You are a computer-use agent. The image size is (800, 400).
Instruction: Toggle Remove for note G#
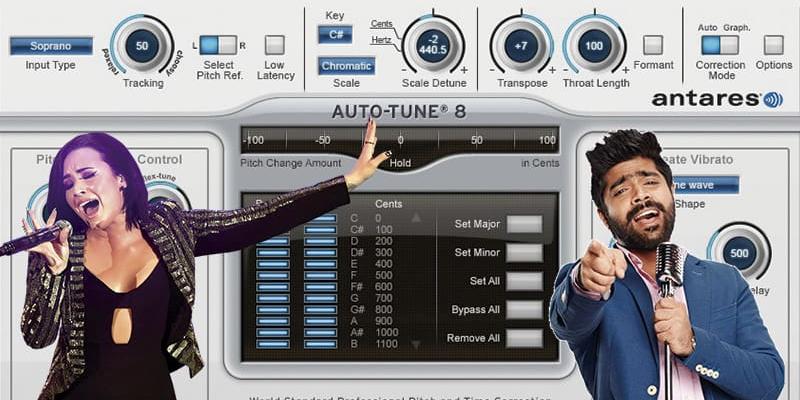pos(320,310)
